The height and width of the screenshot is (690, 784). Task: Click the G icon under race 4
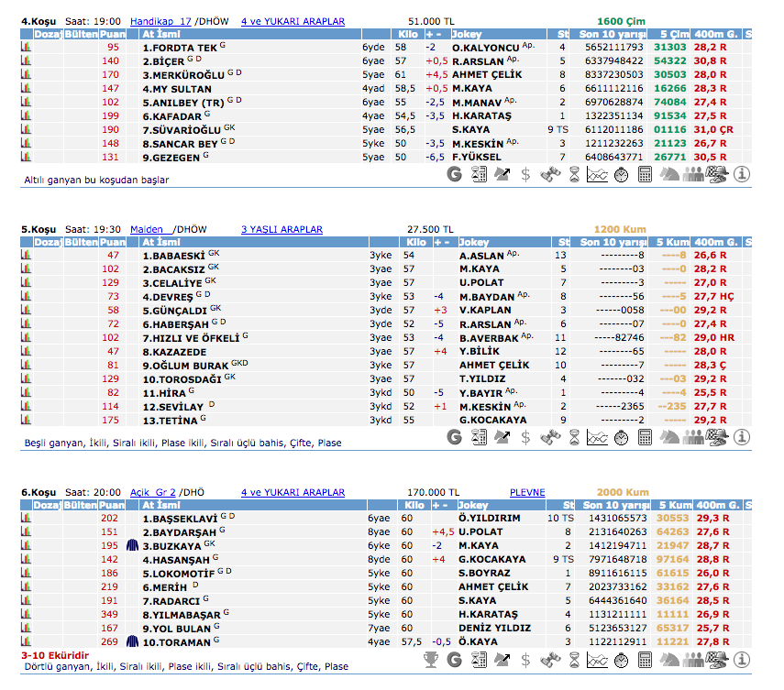point(455,172)
